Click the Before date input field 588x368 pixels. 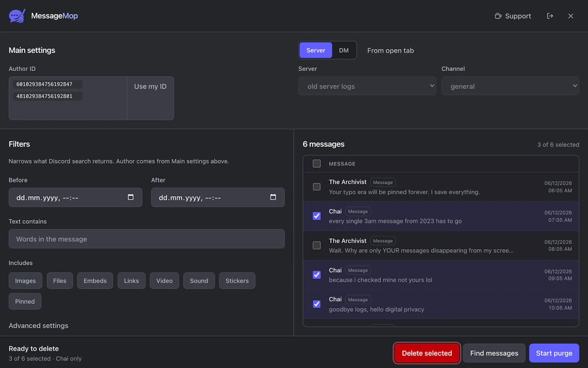click(75, 197)
